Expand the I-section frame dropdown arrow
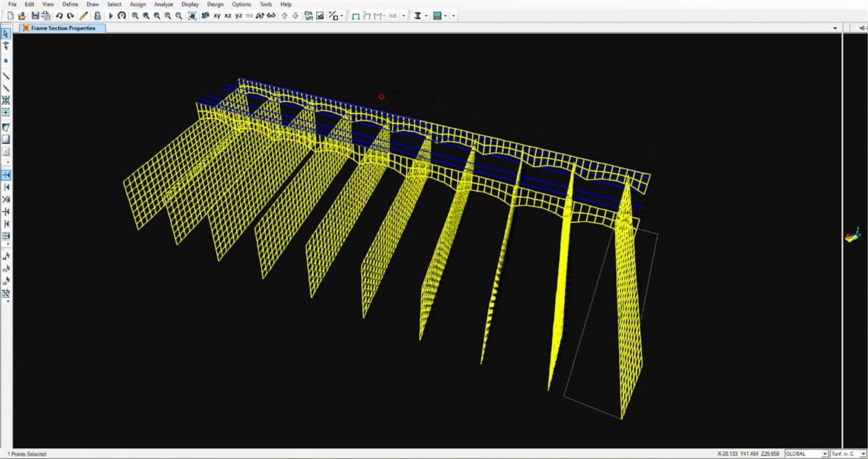Image resolution: width=868 pixels, height=459 pixels. coord(427,15)
